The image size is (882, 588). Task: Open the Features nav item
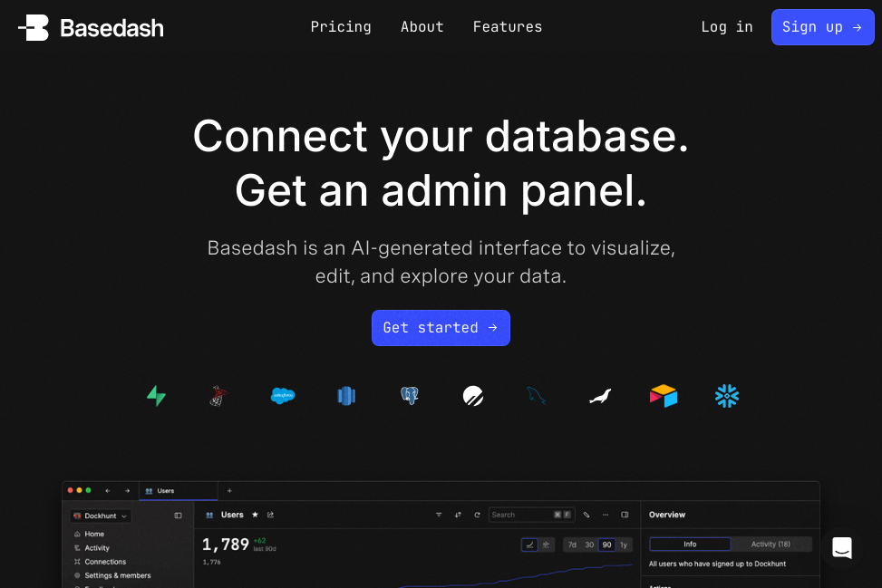[x=508, y=27]
